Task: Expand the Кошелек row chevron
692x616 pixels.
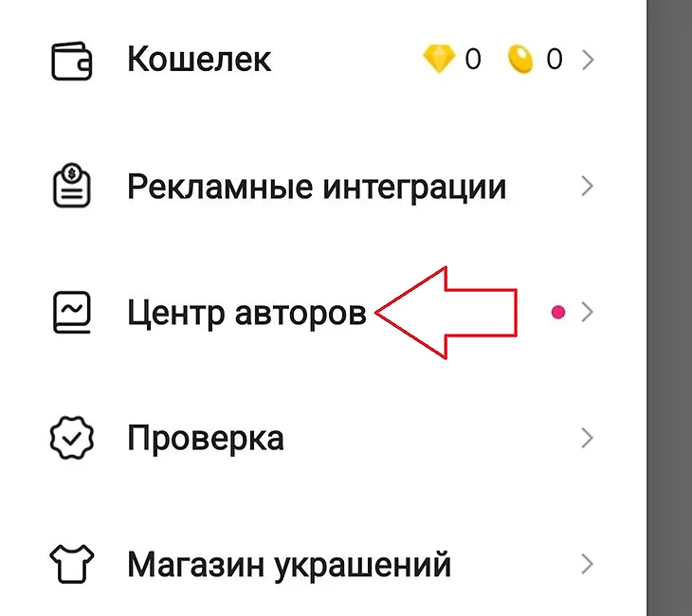Action: (x=588, y=60)
